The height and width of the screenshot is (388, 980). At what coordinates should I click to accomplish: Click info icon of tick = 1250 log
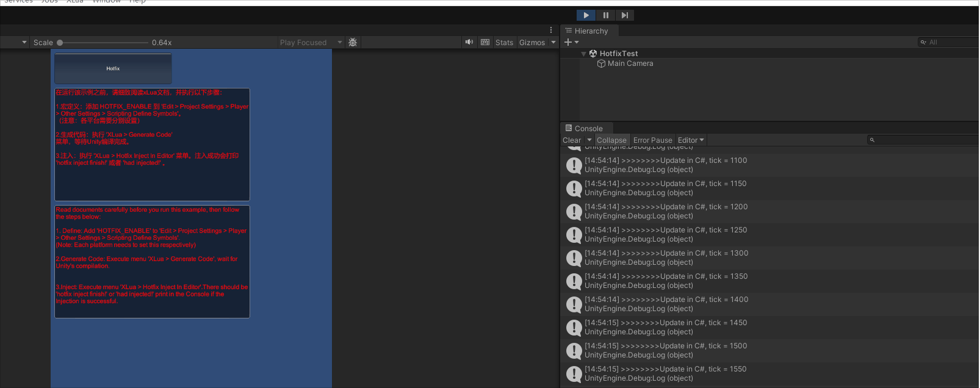coord(574,235)
